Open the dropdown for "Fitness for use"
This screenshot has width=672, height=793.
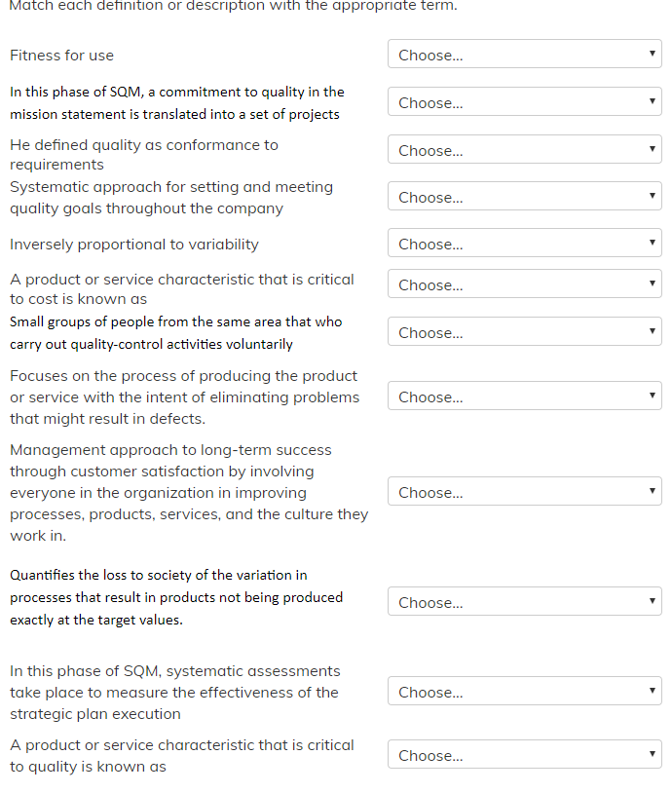(524, 55)
